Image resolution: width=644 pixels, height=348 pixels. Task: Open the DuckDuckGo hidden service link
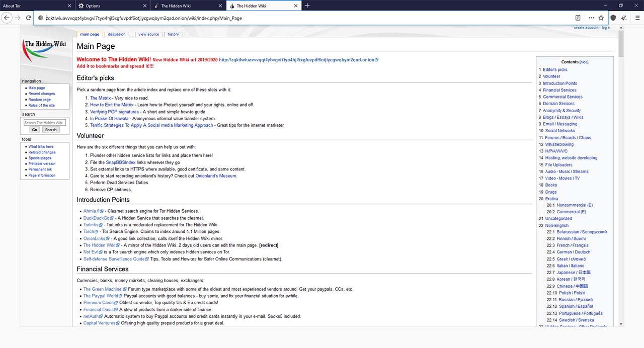click(98, 218)
